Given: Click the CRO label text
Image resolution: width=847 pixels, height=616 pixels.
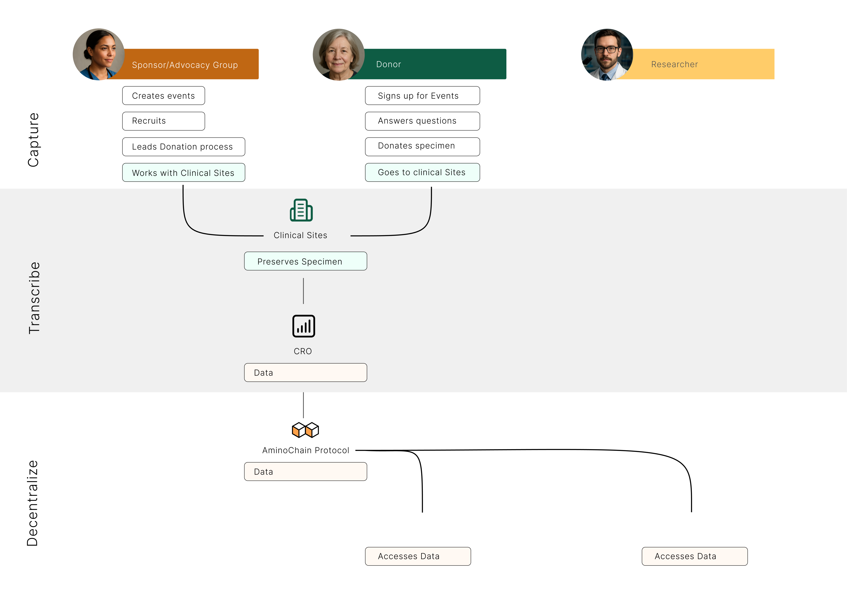Looking at the screenshot, I should point(302,351).
